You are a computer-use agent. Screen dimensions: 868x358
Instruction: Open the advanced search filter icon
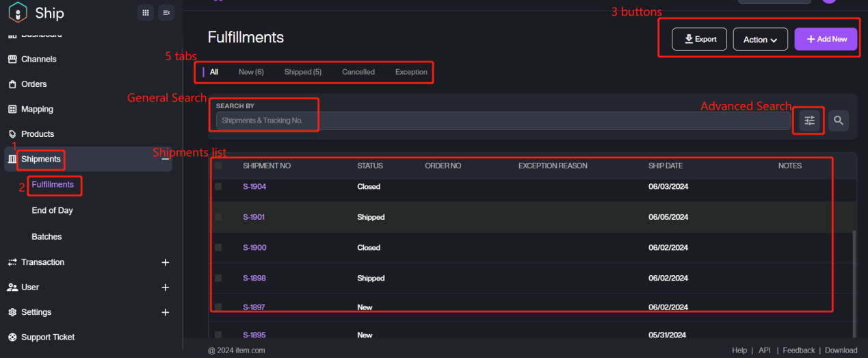(809, 121)
